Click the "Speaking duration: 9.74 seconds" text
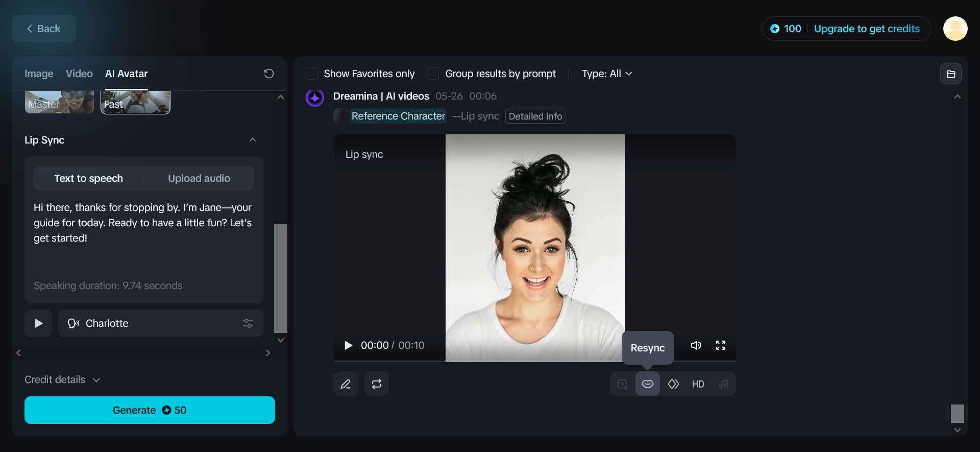 tap(108, 286)
